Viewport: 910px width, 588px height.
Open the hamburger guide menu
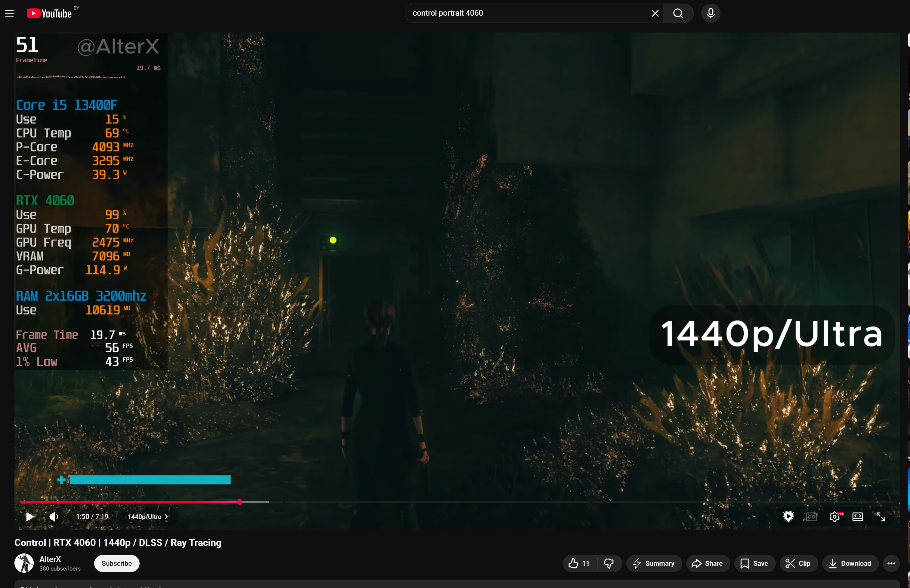(x=10, y=13)
